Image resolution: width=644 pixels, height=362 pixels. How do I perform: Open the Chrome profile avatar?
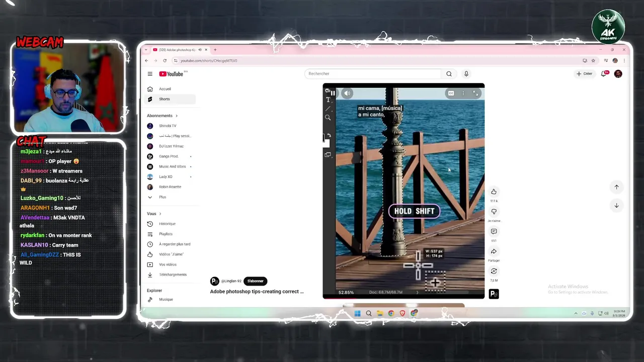[x=615, y=61]
